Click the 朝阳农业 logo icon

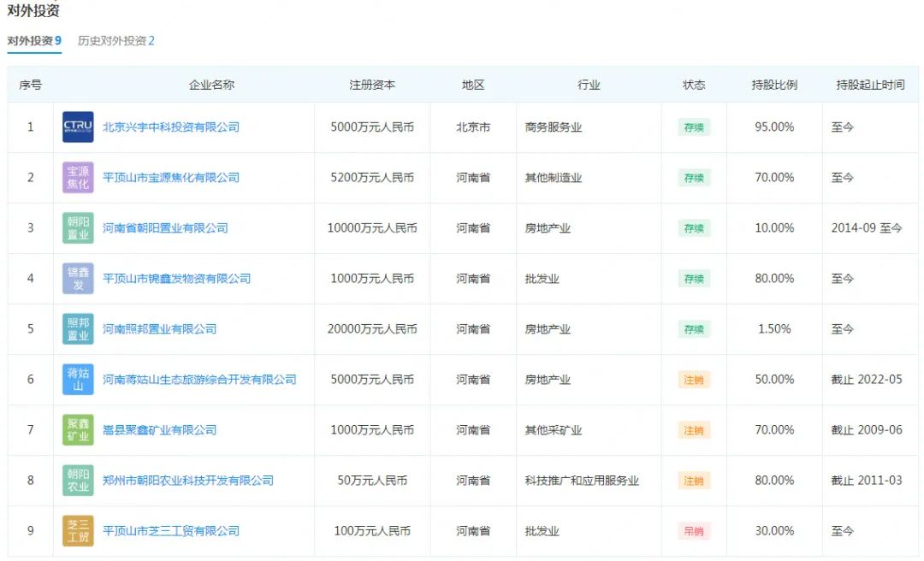pyautogui.click(x=78, y=480)
